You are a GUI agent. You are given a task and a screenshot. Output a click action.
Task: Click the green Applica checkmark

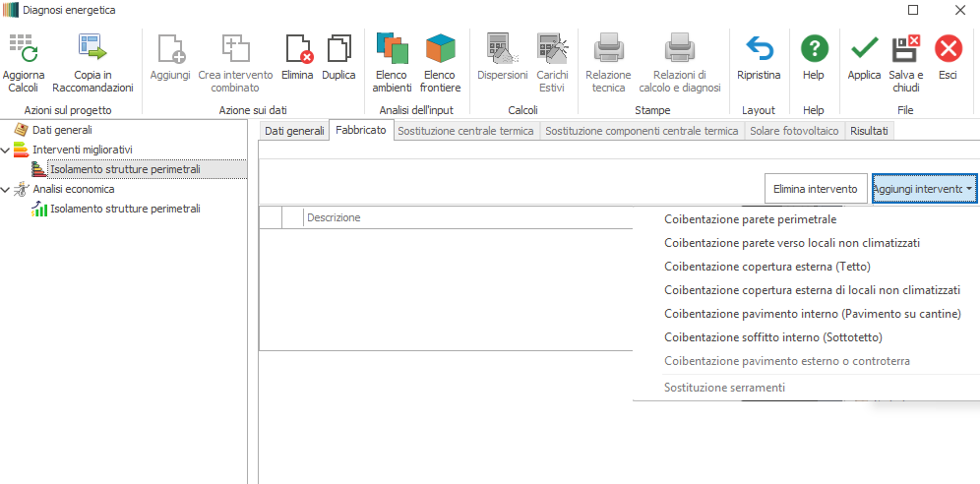864,49
